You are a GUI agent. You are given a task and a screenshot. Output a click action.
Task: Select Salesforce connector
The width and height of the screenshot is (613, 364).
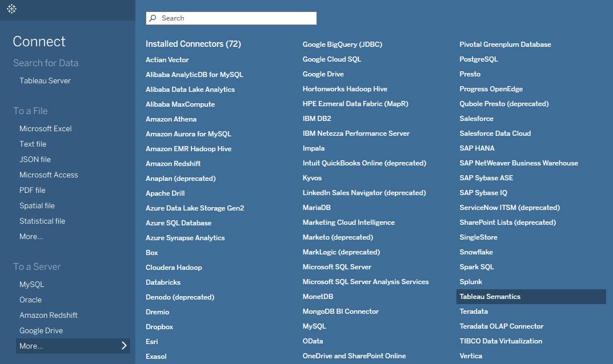[476, 119]
